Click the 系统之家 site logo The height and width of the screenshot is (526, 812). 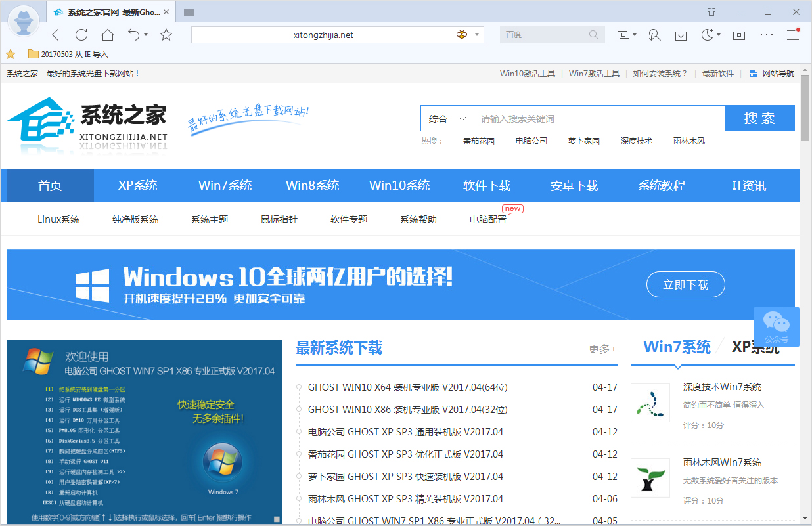tap(87, 125)
